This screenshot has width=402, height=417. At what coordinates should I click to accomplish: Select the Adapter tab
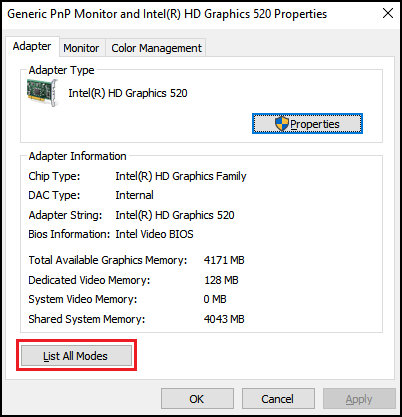(x=32, y=46)
